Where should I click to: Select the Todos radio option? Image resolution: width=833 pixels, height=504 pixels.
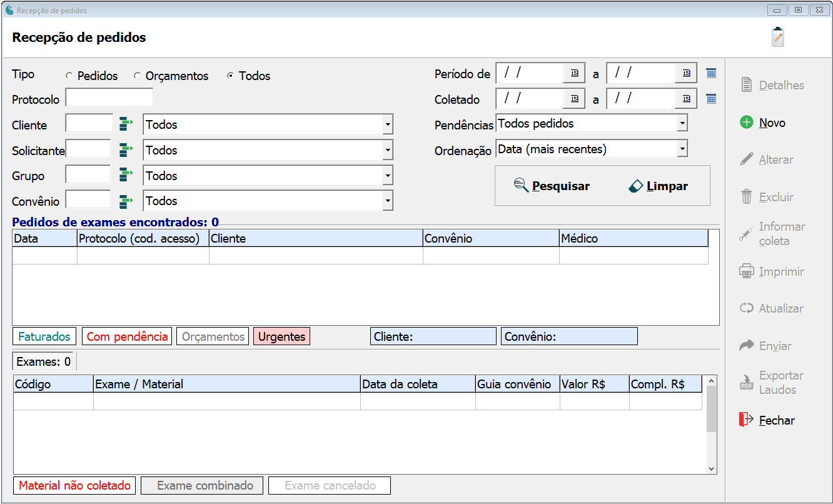tap(230, 76)
